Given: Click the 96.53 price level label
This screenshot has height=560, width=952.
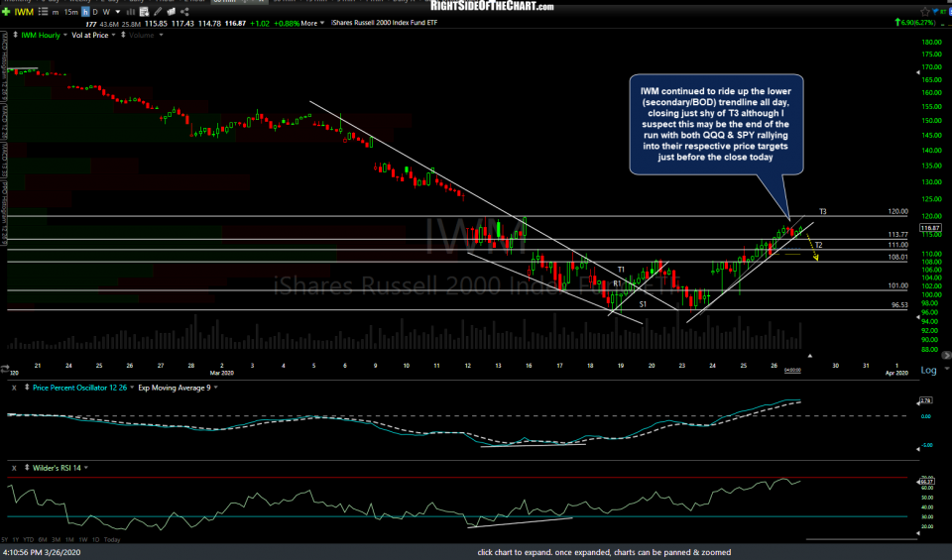Looking at the screenshot, I should click(x=899, y=305).
